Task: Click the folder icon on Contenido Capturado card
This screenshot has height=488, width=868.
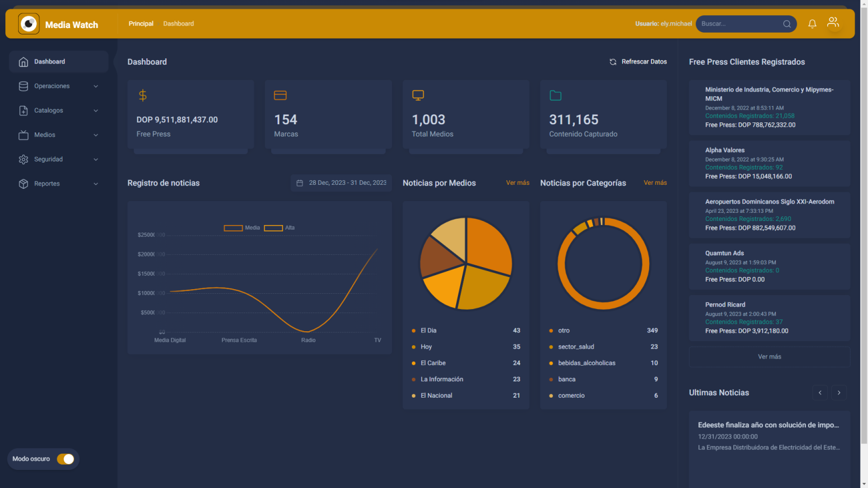Action: point(555,96)
